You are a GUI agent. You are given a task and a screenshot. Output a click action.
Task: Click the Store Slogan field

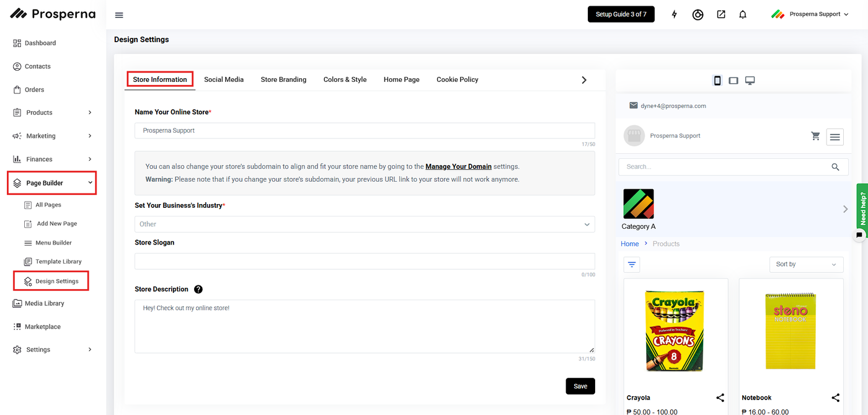365,261
